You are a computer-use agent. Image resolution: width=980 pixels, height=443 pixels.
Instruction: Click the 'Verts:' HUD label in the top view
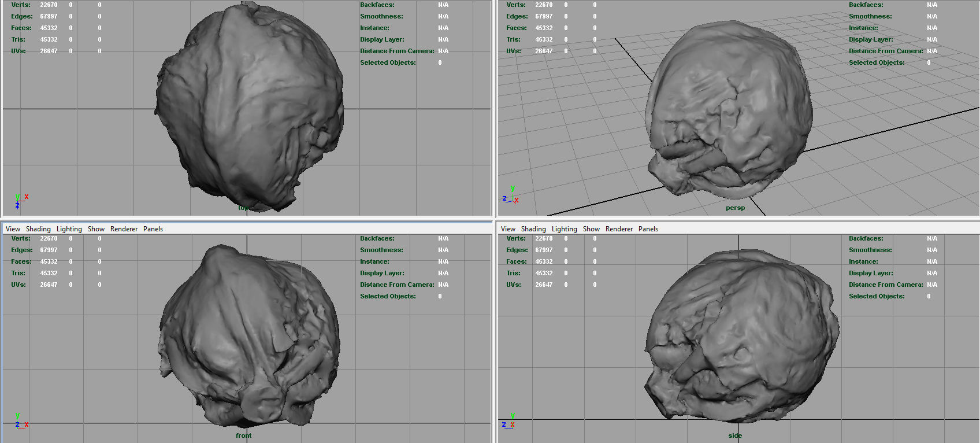click(x=21, y=5)
